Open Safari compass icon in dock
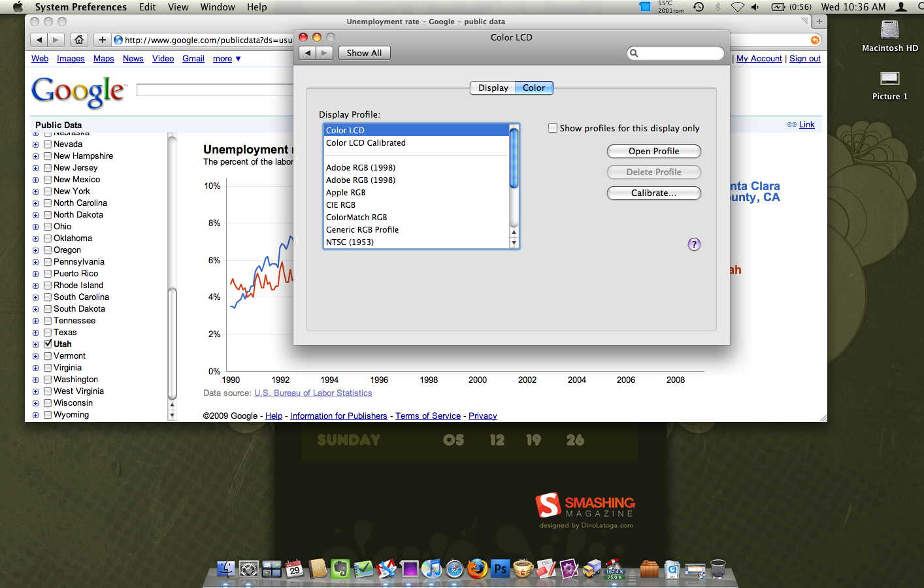Screen dimensions: 924x588 pos(454,569)
